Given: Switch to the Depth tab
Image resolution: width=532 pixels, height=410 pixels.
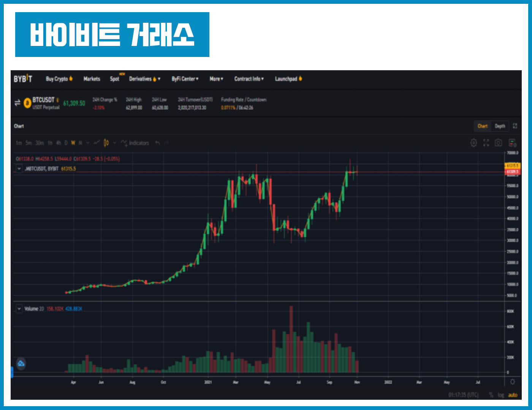Looking at the screenshot, I should click(x=500, y=126).
